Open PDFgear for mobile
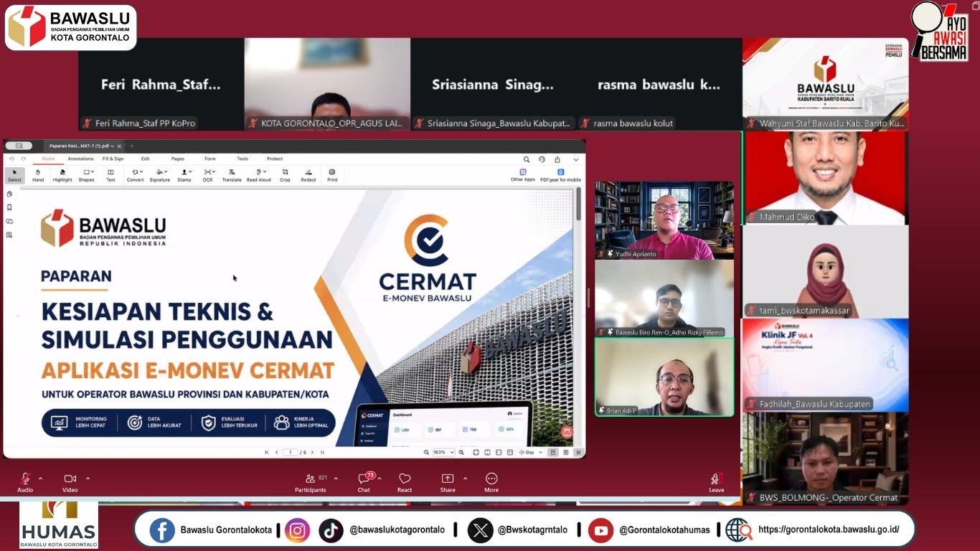The image size is (980, 551). tap(561, 175)
